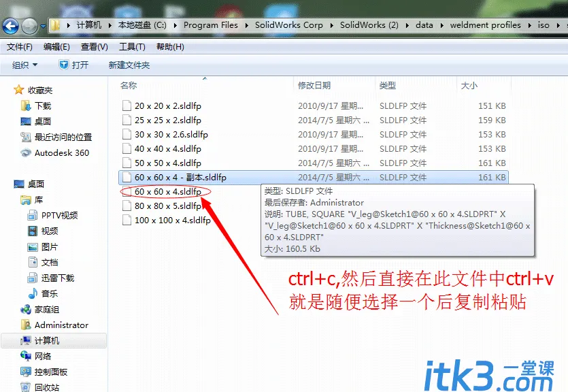Open the 编辑(E) menu
This screenshot has height=392, width=568.
(56, 47)
